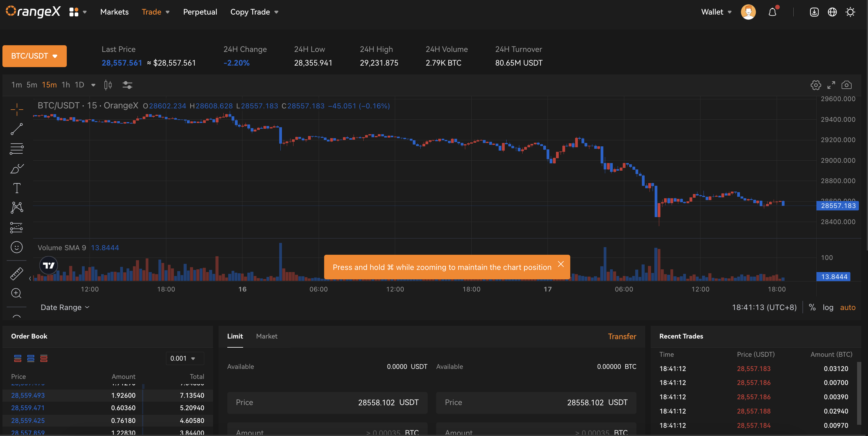Image resolution: width=868 pixels, height=436 pixels.
Task: Click the Recent Trades scrollbar
Action: point(859,393)
